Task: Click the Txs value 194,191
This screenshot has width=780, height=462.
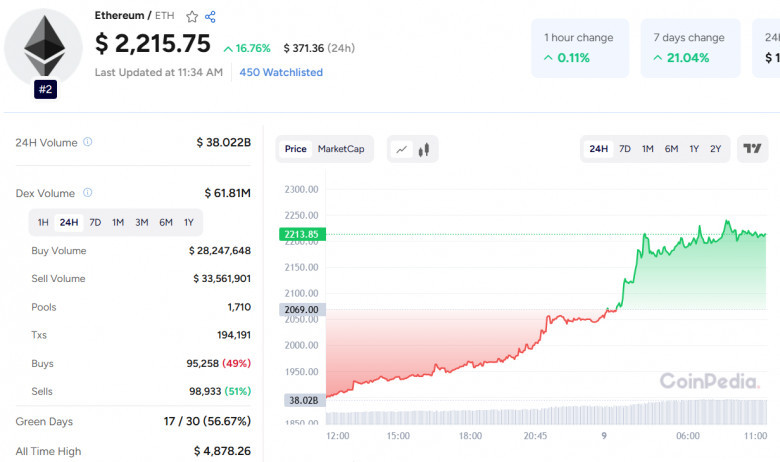Action: [x=234, y=335]
